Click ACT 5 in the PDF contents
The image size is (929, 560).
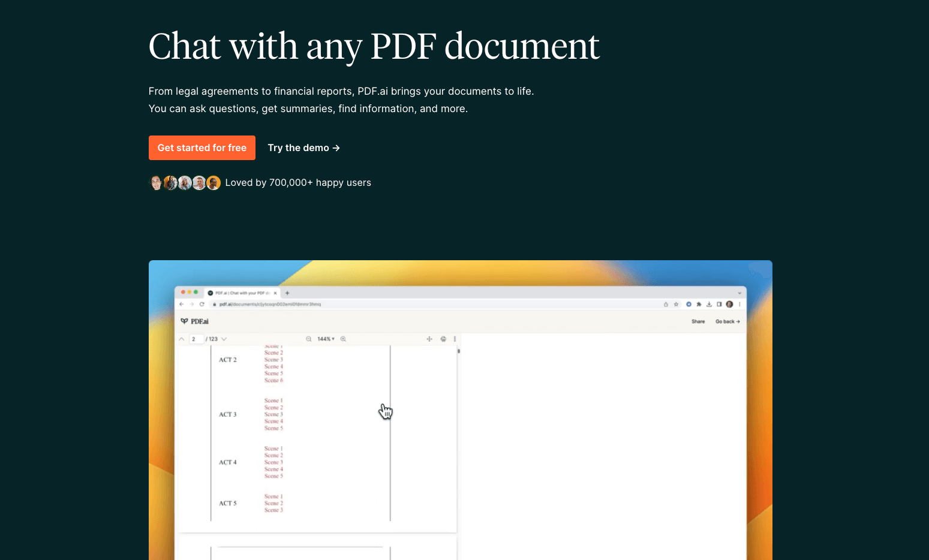click(228, 503)
